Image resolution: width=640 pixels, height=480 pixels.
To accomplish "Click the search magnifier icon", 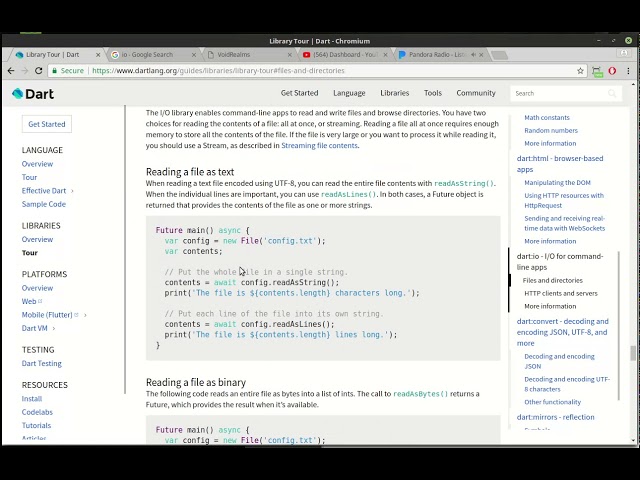I will coord(612,93).
